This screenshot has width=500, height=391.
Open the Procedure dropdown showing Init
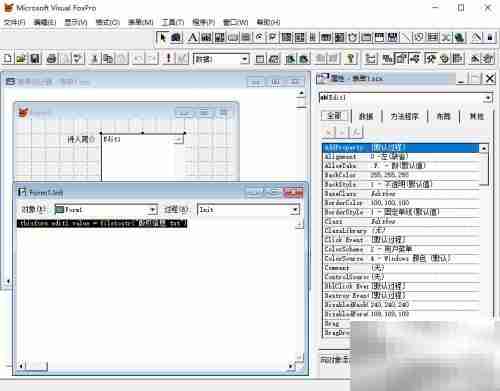(295, 210)
